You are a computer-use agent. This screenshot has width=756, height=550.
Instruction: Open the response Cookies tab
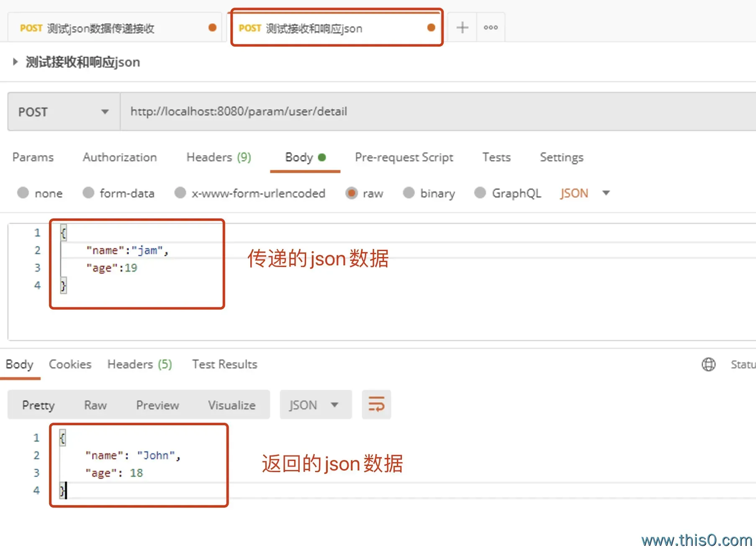[70, 364]
